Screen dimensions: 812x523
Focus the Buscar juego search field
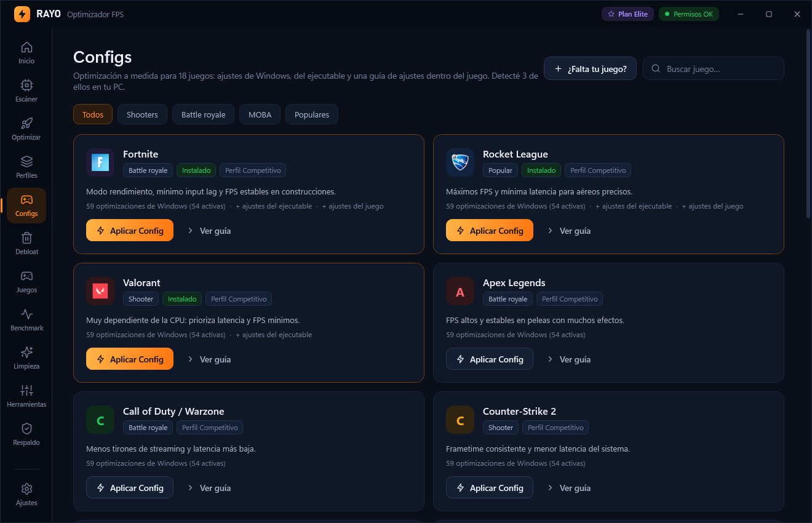[x=714, y=69]
